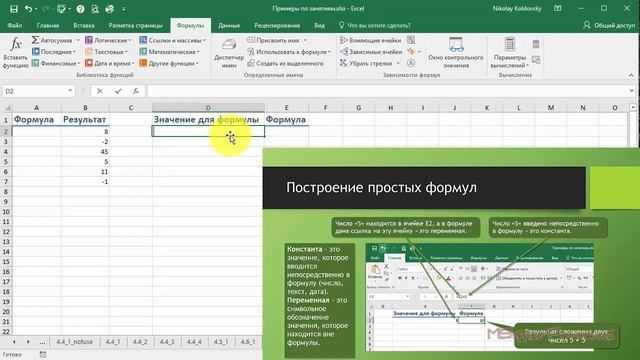Open Financial (Финансовые) functions

click(x=56, y=63)
